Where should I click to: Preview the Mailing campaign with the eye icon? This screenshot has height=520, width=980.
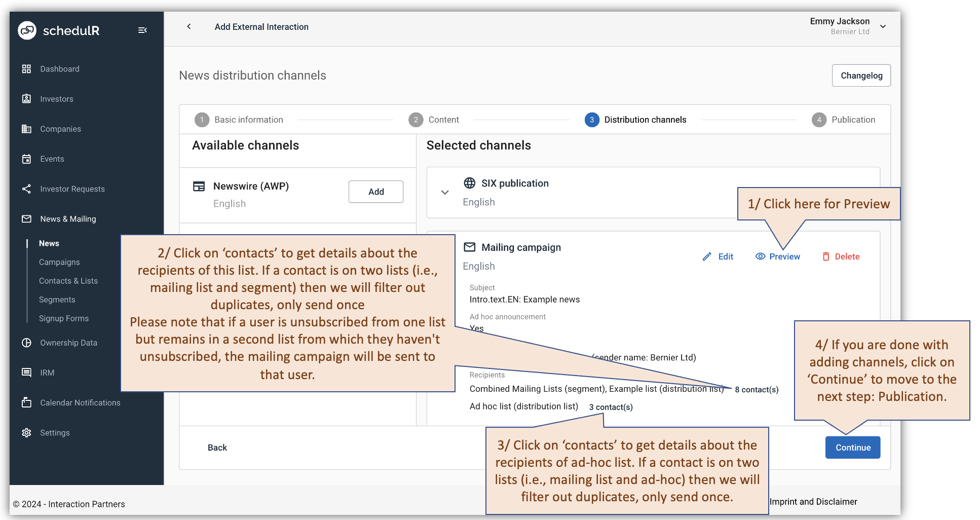(x=760, y=256)
